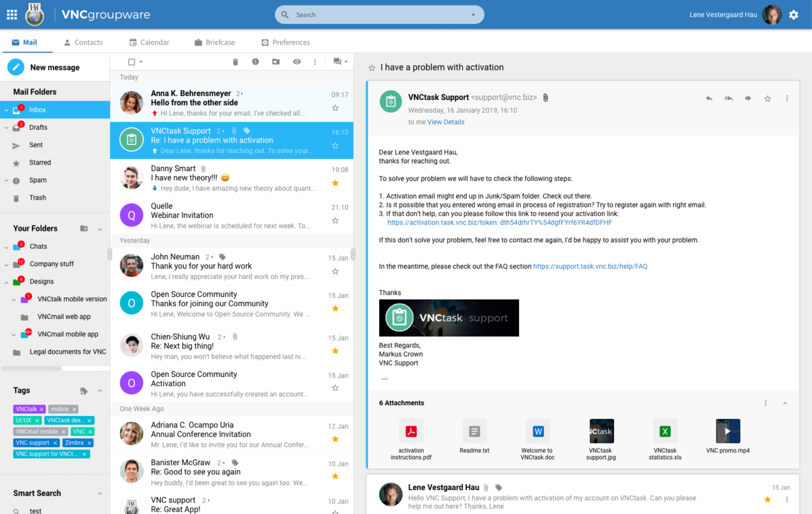Switch to the Contacts tab

coord(83,43)
